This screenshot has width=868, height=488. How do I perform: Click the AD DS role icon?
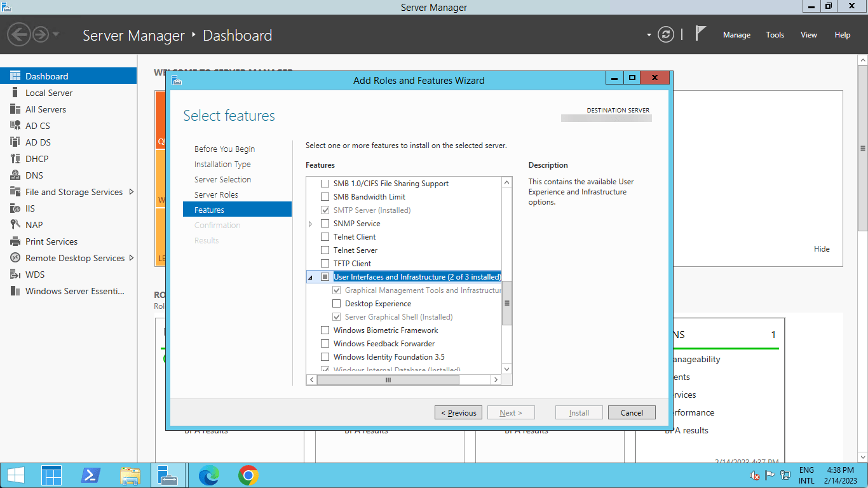(x=15, y=142)
